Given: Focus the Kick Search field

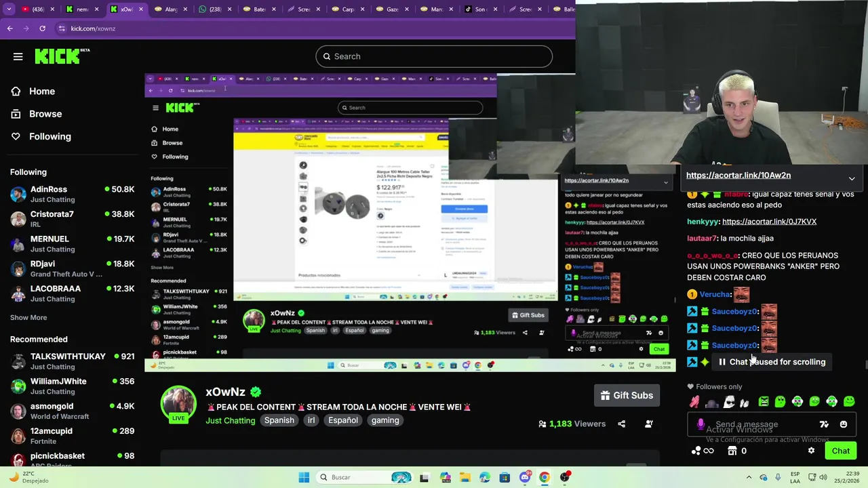Looking at the screenshot, I should [434, 56].
